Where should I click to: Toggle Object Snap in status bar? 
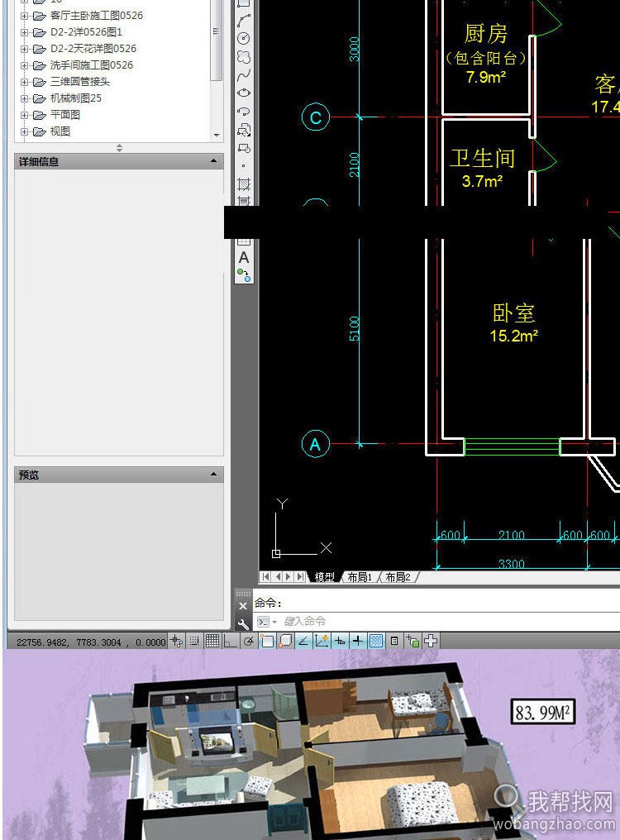[x=267, y=641]
